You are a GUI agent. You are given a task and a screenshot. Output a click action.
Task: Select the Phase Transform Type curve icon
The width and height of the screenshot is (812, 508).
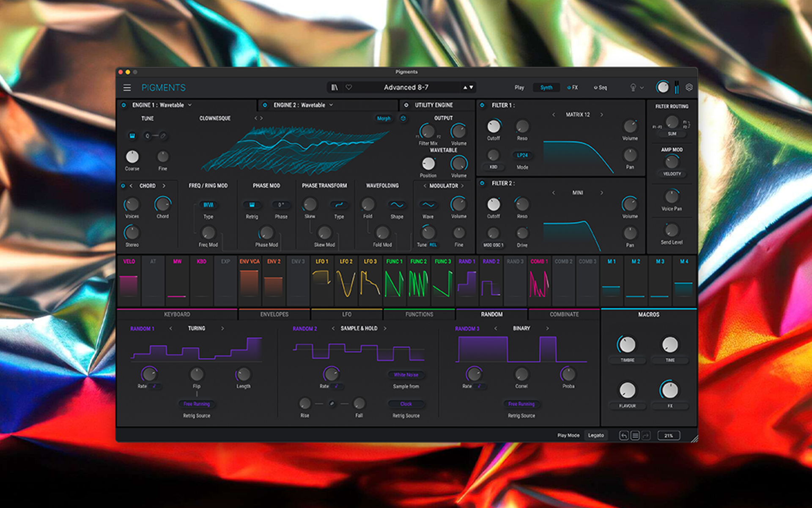339,205
